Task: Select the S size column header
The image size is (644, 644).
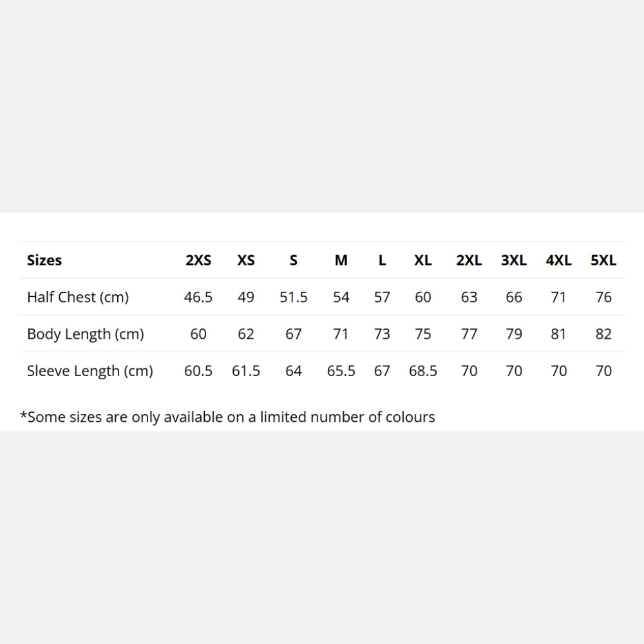Action: coord(294,260)
